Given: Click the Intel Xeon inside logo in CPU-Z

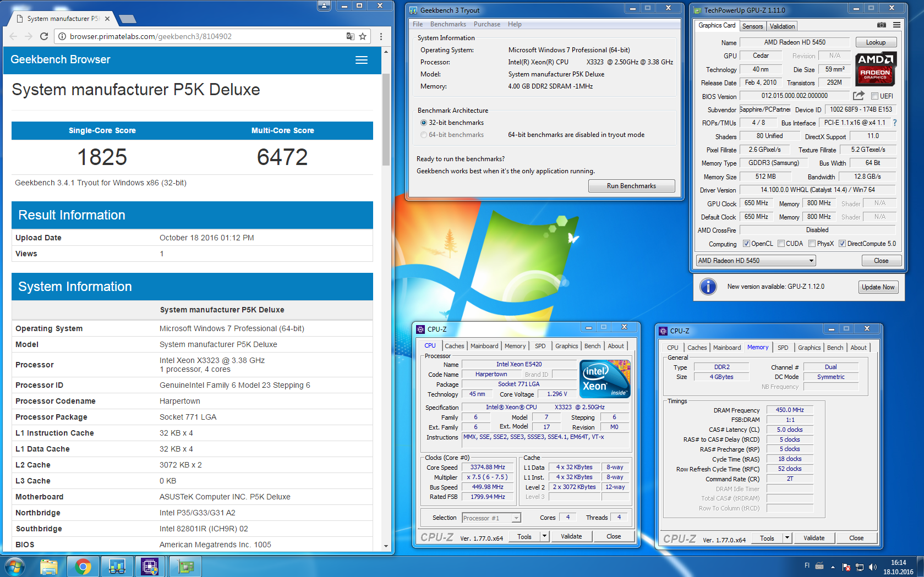Looking at the screenshot, I should (x=605, y=379).
